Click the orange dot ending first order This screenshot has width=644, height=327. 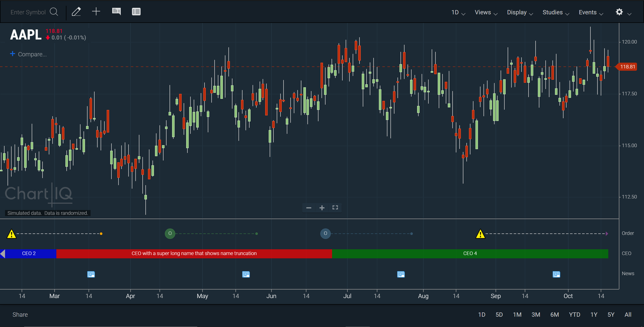101,234
